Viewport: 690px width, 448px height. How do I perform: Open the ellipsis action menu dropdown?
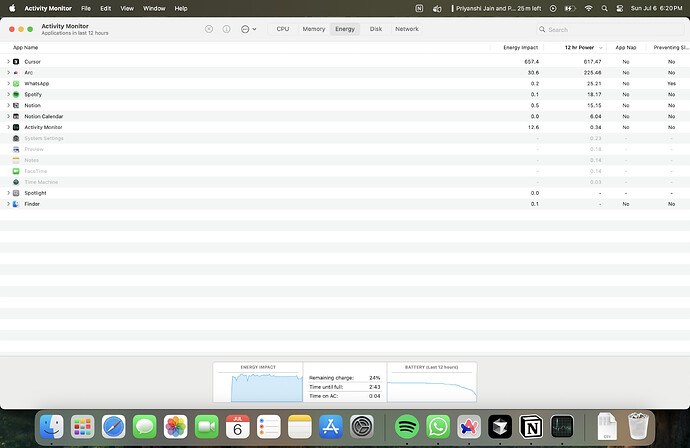click(x=249, y=29)
